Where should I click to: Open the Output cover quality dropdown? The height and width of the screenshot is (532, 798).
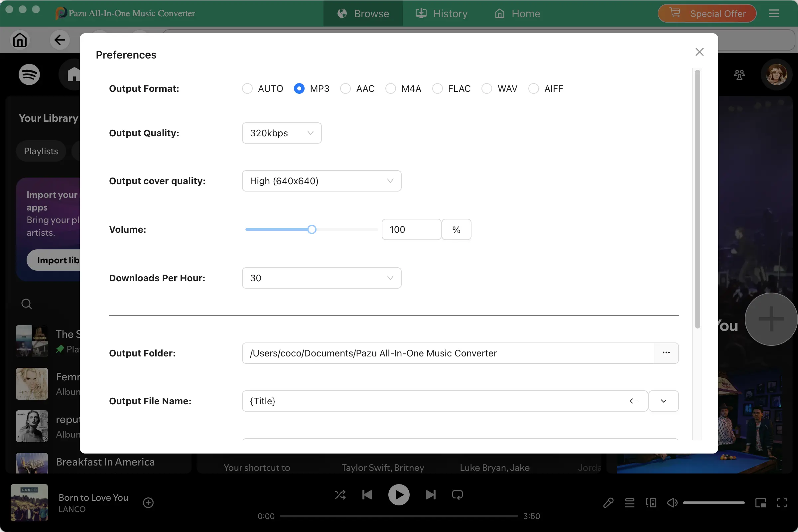(321, 181)
